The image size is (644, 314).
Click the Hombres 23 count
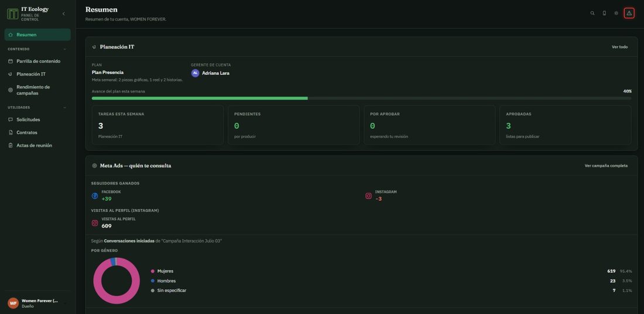pyautogui.click(x=613, y=281)
